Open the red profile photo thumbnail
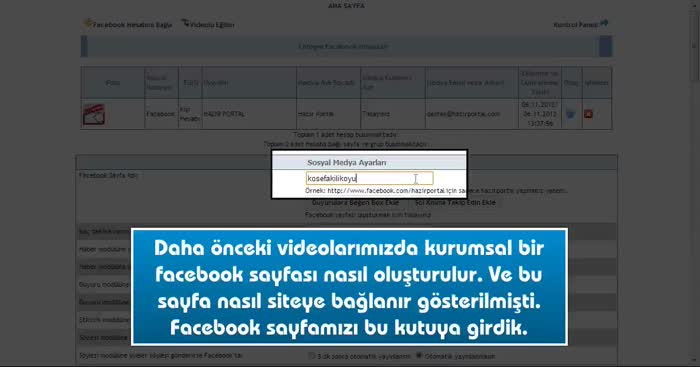The image size is (700, 367). (94, 114)
